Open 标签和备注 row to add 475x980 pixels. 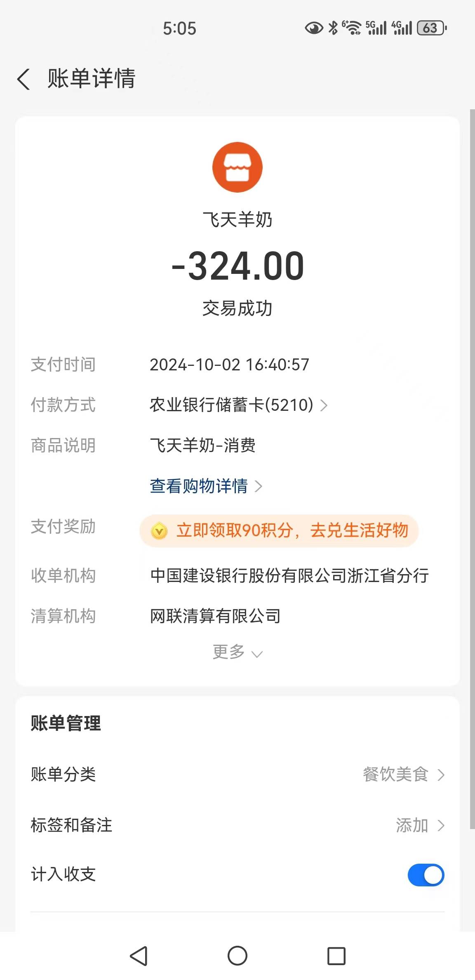(x=420, y=825)
